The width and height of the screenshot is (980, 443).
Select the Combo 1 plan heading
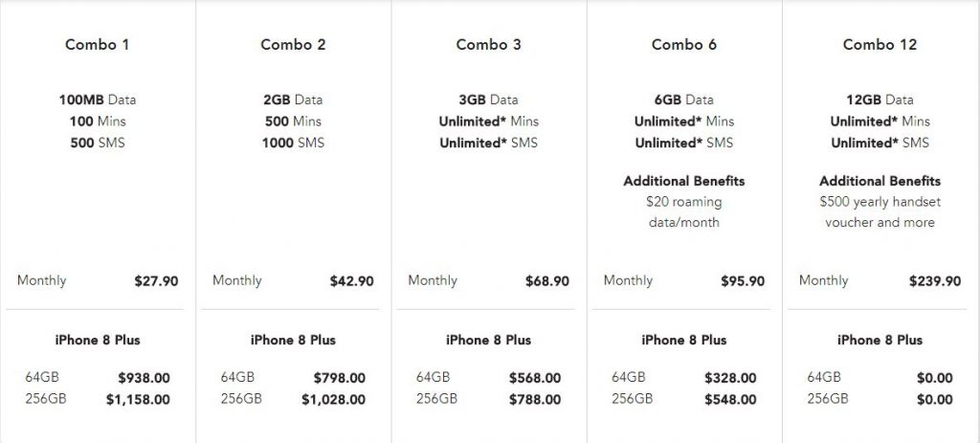coord(97,45)
